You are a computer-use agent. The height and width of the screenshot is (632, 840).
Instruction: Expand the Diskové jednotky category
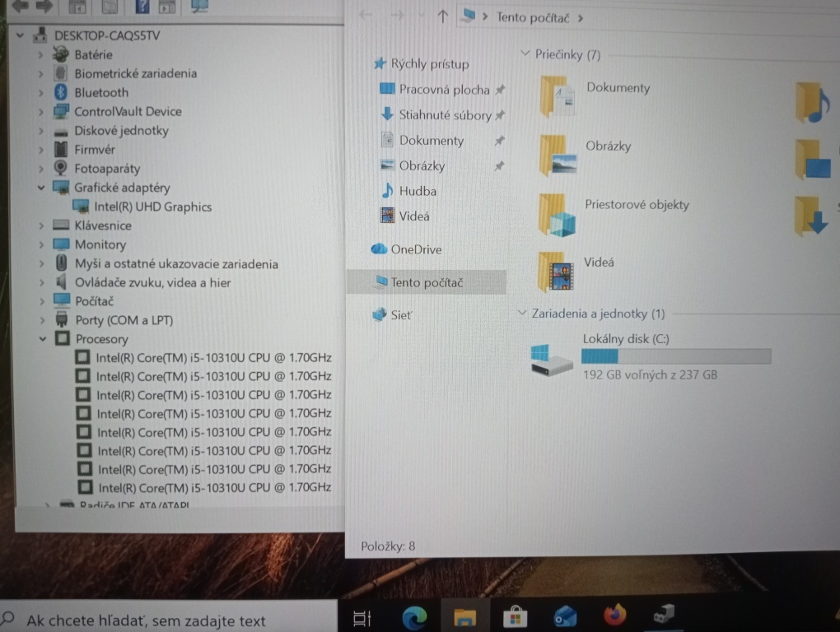point(41,130)
